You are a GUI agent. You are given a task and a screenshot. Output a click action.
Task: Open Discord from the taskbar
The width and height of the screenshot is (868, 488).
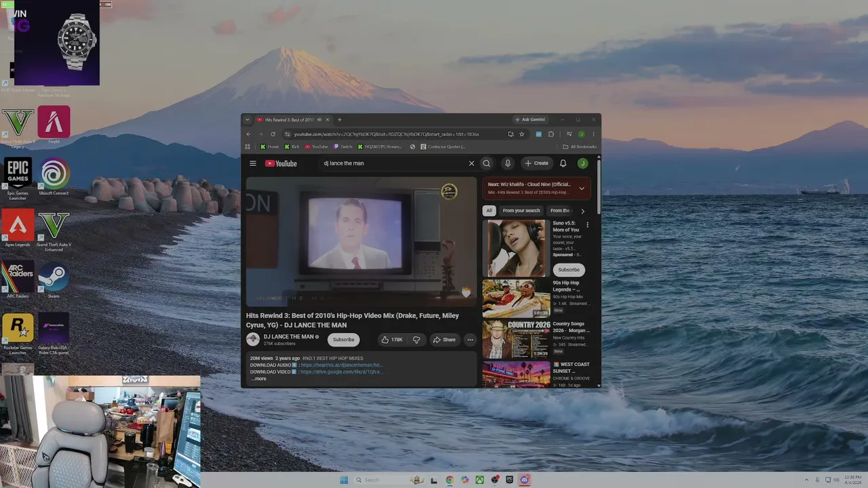tap(524, 480)
